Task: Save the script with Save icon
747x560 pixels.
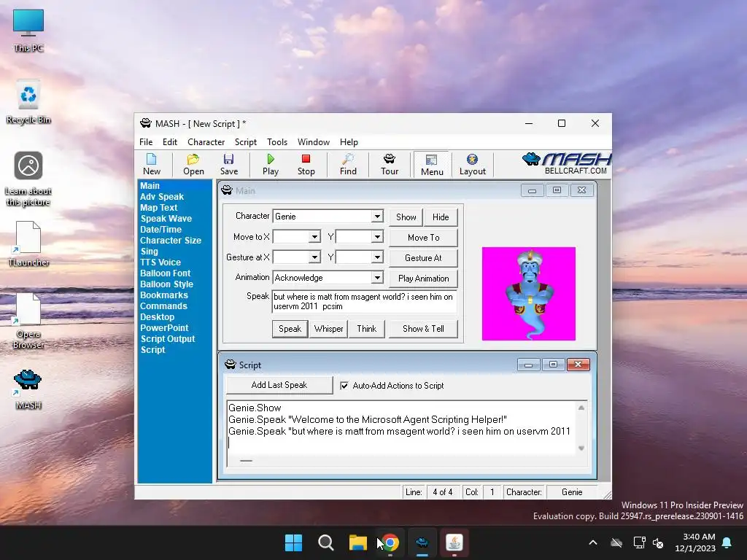Action: [228, 164]
